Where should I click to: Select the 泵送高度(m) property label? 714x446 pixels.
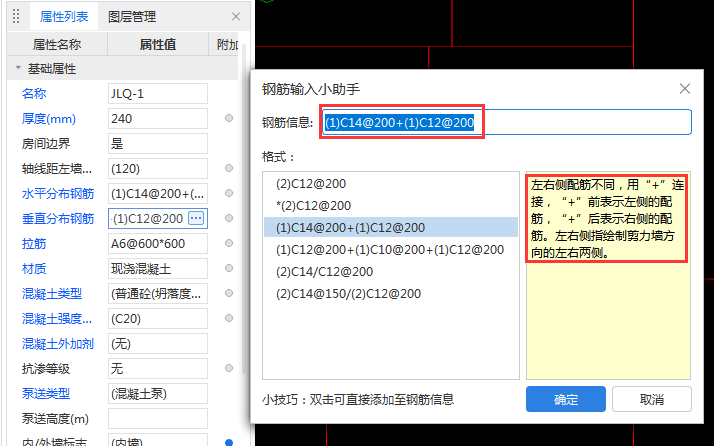click(x=55, y=419)
